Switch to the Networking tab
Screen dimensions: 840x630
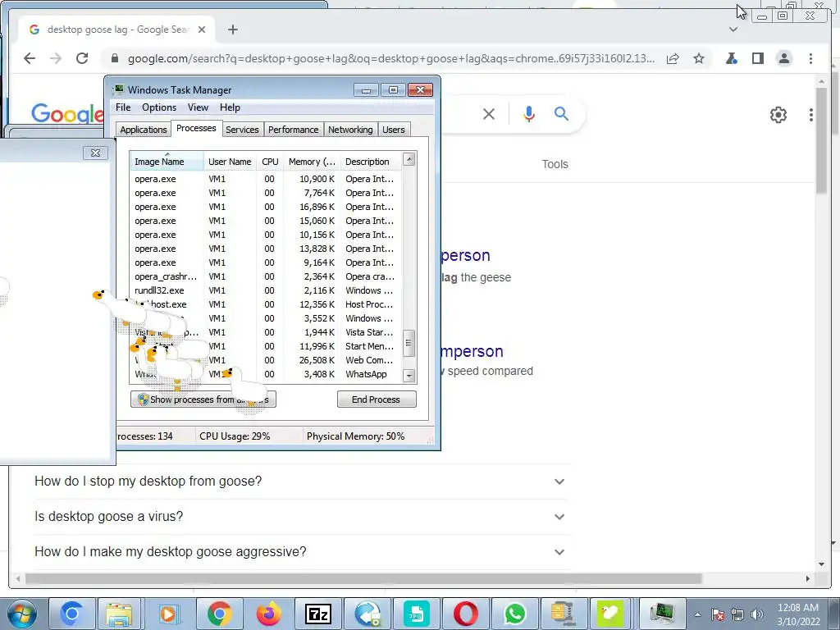[x=350, y=130]
